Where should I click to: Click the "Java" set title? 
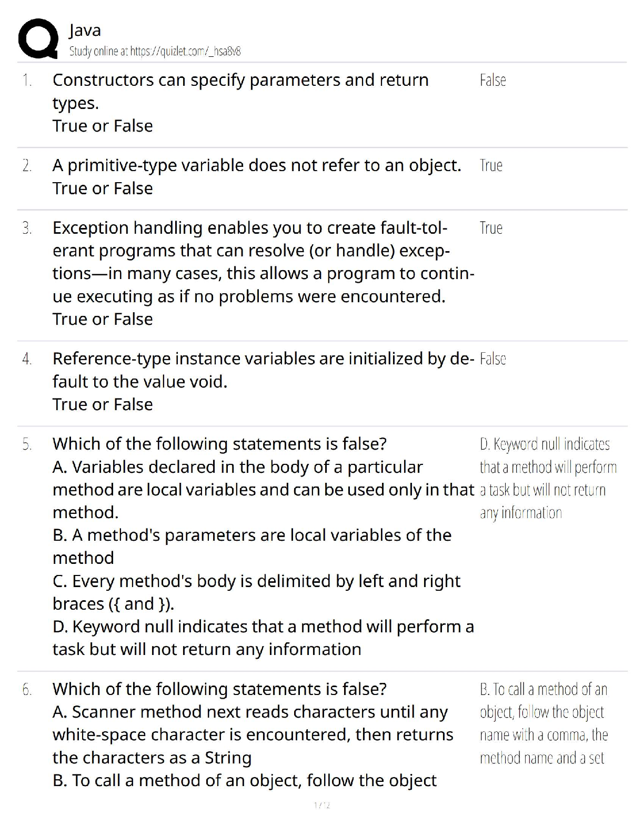[85, 31]
